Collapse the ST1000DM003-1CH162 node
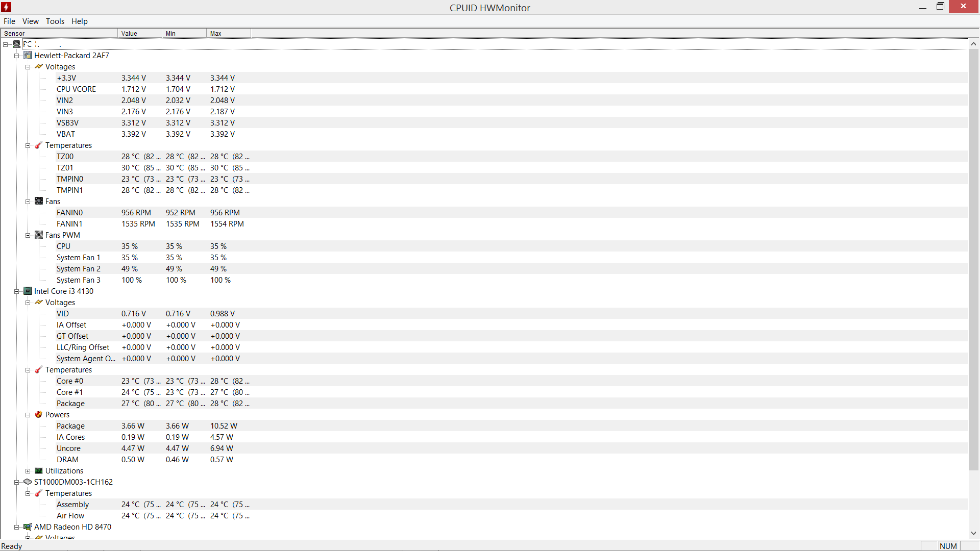This screenshot has height=551, width=980. coord(17,482)
